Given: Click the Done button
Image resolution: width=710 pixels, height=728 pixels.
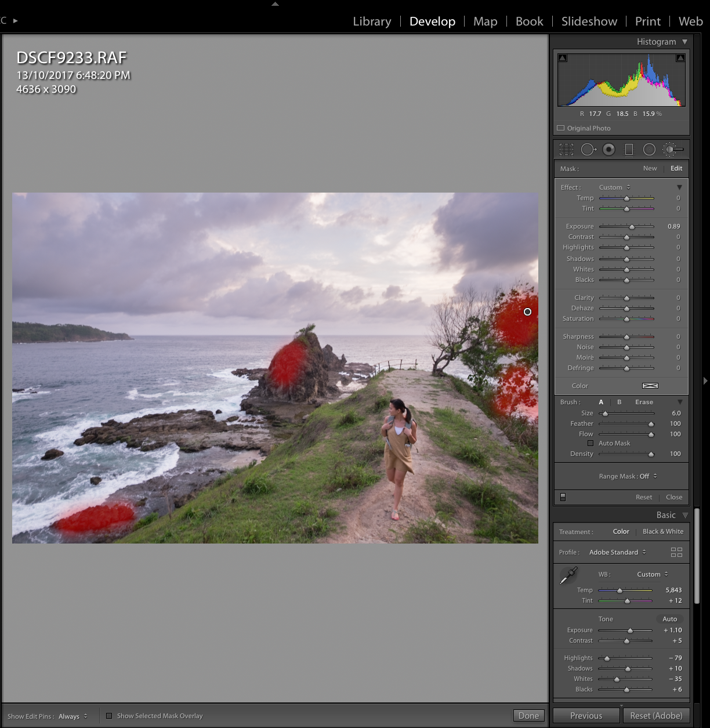Looking at the screenshot, I should pyautogui.click(x=528, y=716).
